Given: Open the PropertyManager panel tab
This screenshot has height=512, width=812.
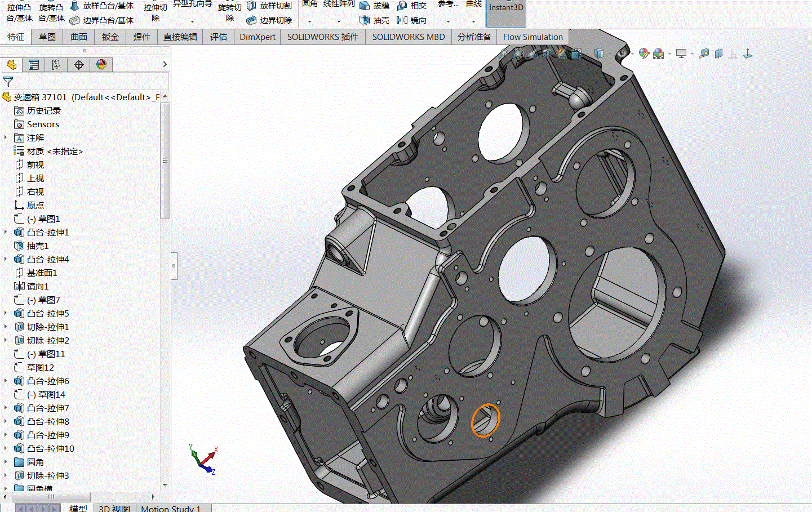Looking at the screenshot, I should point(34,65).
